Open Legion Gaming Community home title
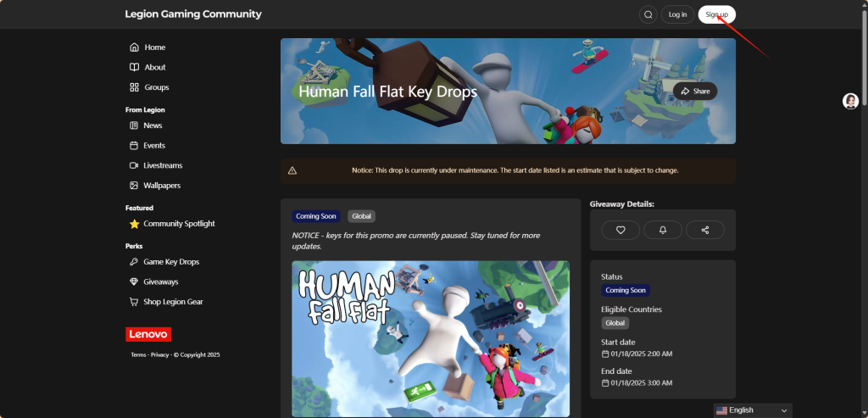Viewport: 868px width, 418px height. click(193, 14)
